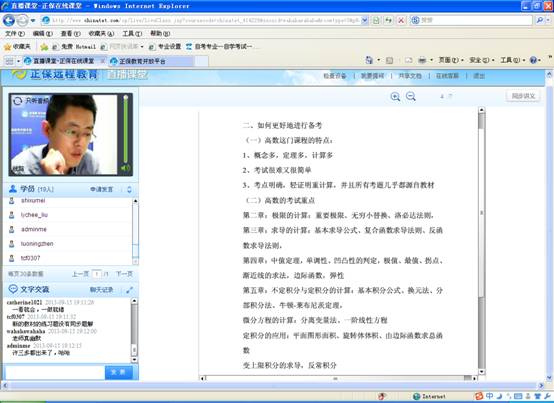This screenshot has height=403, width=554.
Task: Switch to the 直播课堂-正保在线课堂 tab
Action: [x=63, y=61]
